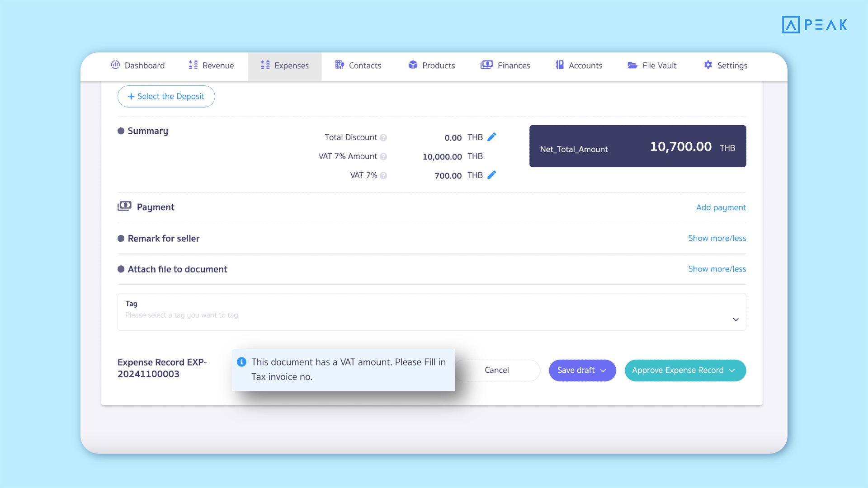Open the Tag selection dropdown
The height and width of the screenshot is (488, 868).
[736, 319]
